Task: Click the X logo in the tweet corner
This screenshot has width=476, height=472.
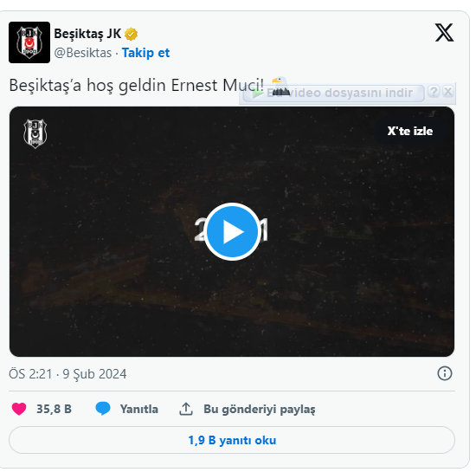Action: point(444,33)
